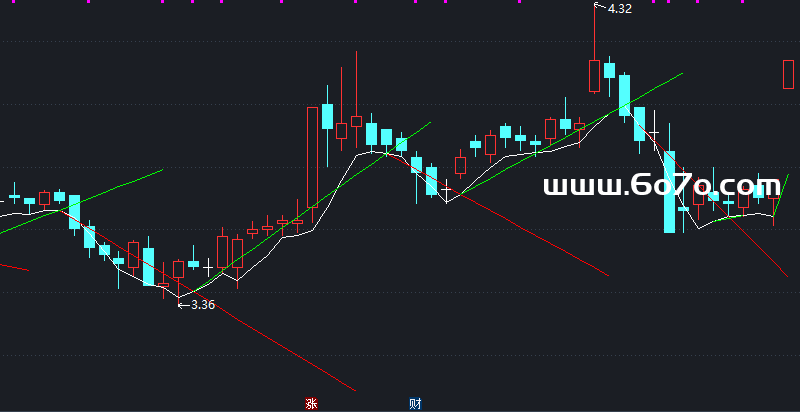The image size is (800, 412).
Task: Select the white doji cross right of 3.36 low
Action: click(208, 268)
